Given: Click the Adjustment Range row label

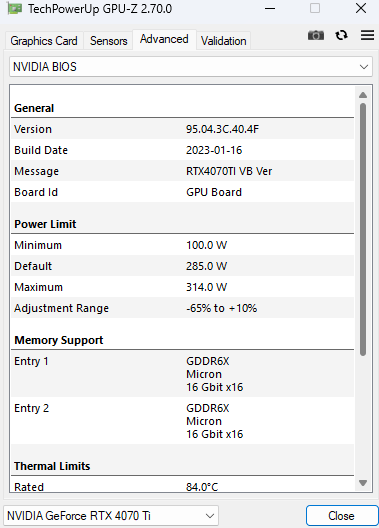Looking at the screenshot, I should tap(62, 308).
